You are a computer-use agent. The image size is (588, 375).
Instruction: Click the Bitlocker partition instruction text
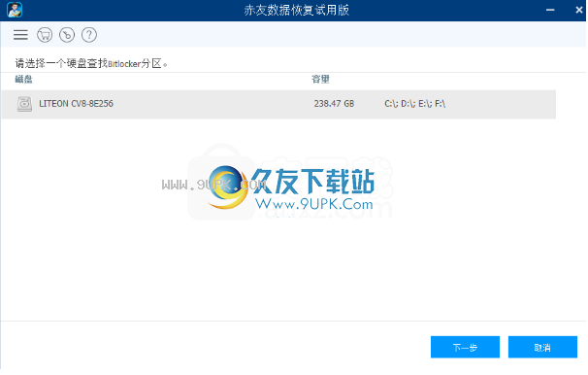pos(91,63)
